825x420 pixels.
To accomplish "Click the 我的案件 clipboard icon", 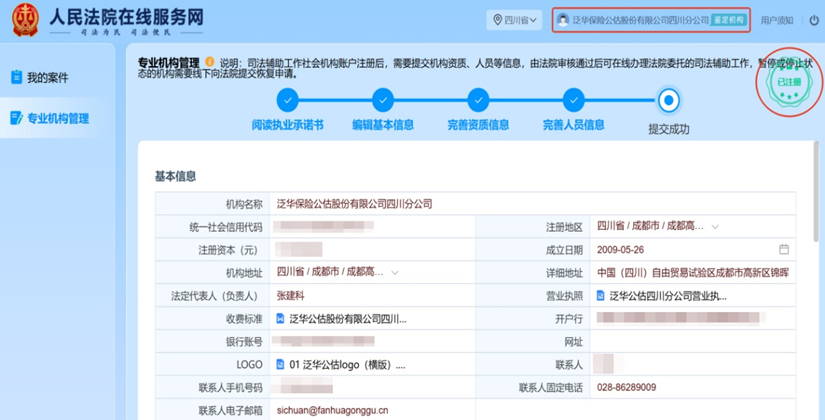I will (16, 77).
